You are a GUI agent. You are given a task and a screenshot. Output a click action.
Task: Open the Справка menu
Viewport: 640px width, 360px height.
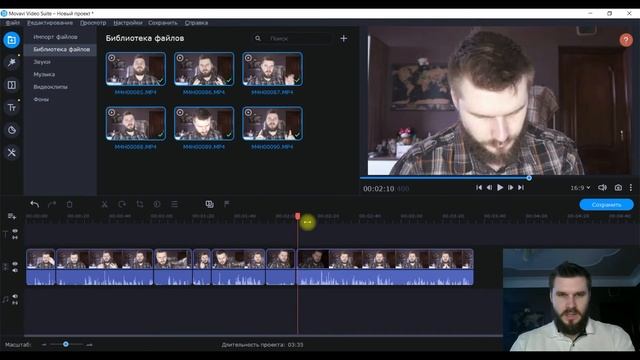196,23
